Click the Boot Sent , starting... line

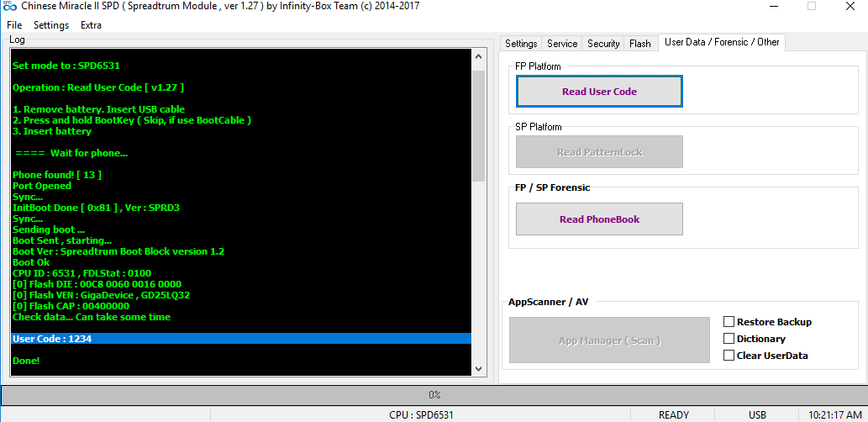tap(62, 240)
